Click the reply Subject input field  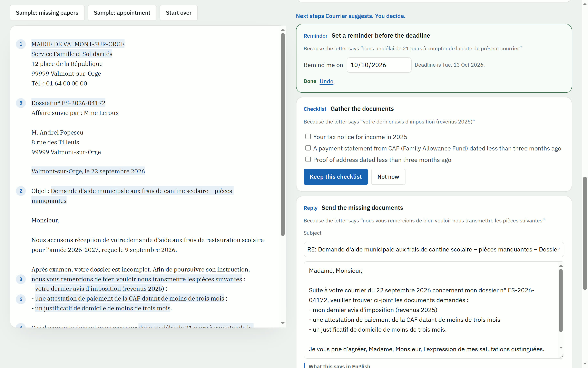click(x=434, y=249)
